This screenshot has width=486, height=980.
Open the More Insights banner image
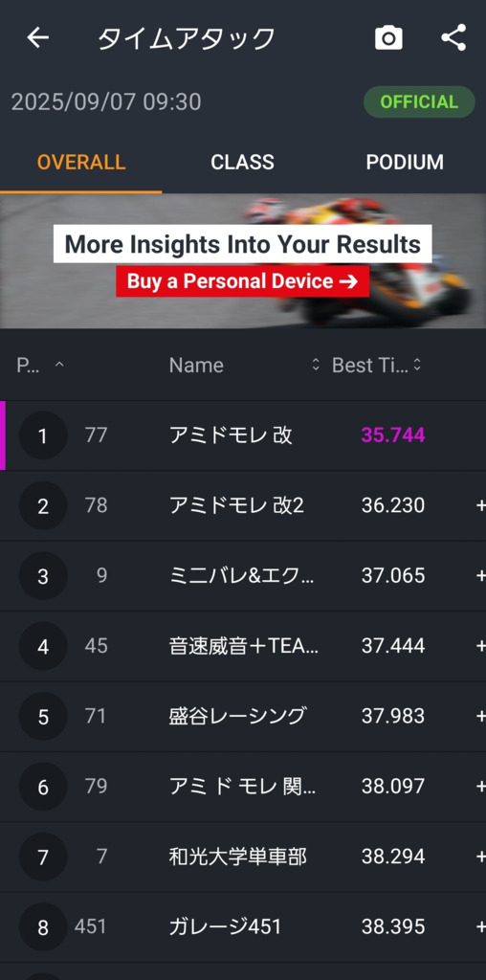[x=243, y=260]
